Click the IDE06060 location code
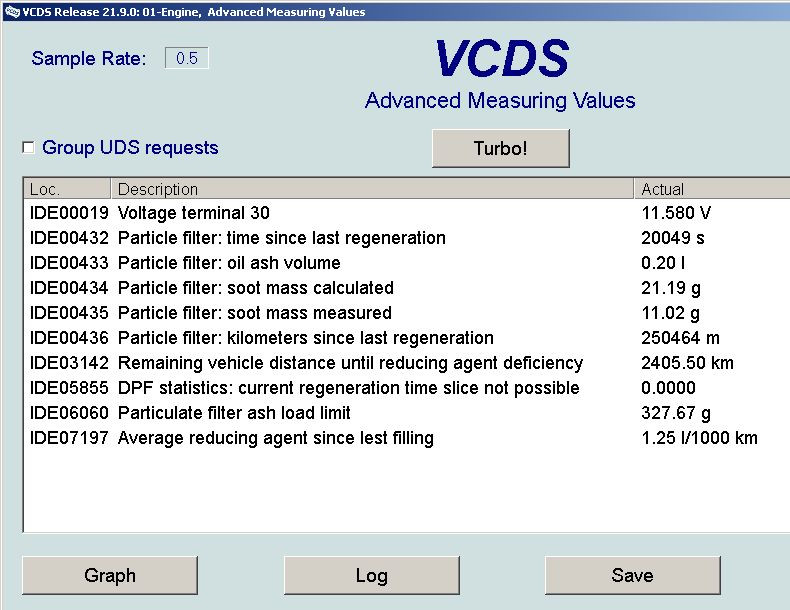790x610 pixels. click(69, 413)
